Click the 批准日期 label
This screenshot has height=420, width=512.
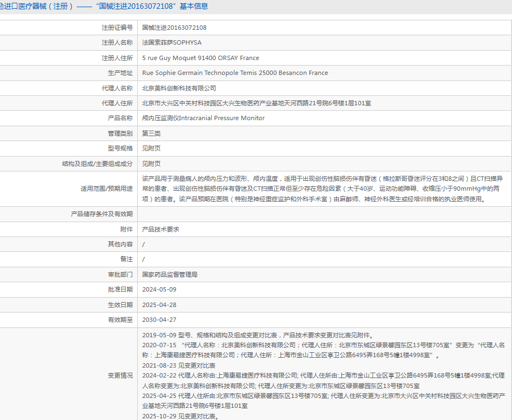pos(120,290)
